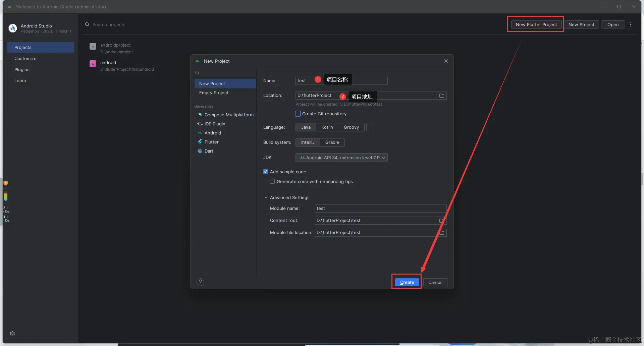
Task: Cancel the New Project dialog
Action: (x=435, y=282)
